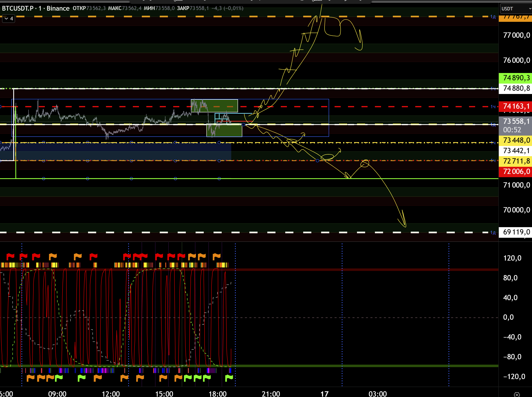Click the 1ч label on red dashed line
This screenshot has width=532, height=397.
pos(493,106)
